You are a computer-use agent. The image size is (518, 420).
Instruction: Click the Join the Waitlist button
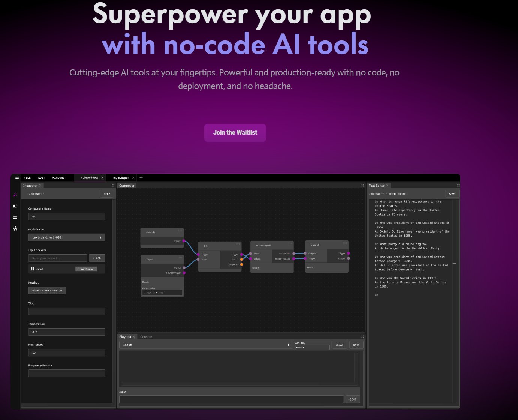235,133
